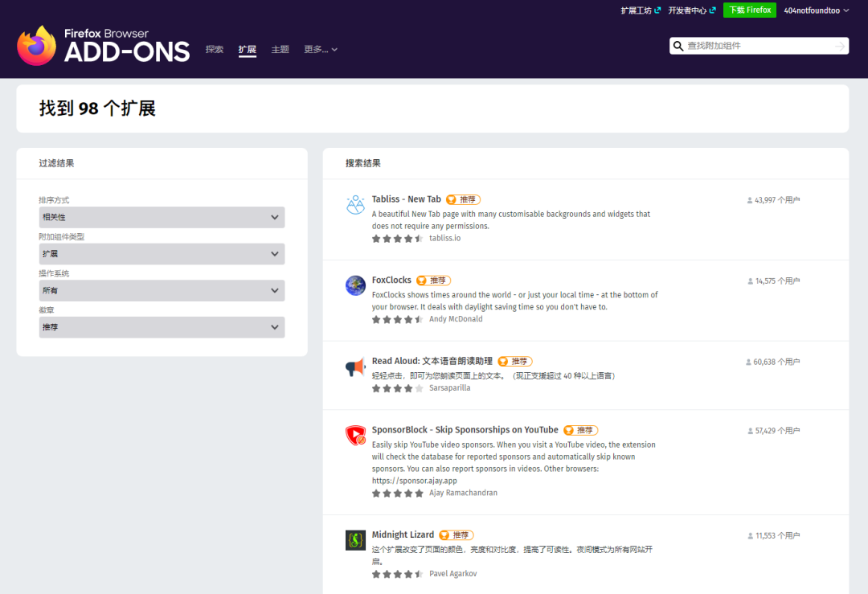Click the 43,997 users count
This screenshot has height=594, width=868.
[773, 200]
